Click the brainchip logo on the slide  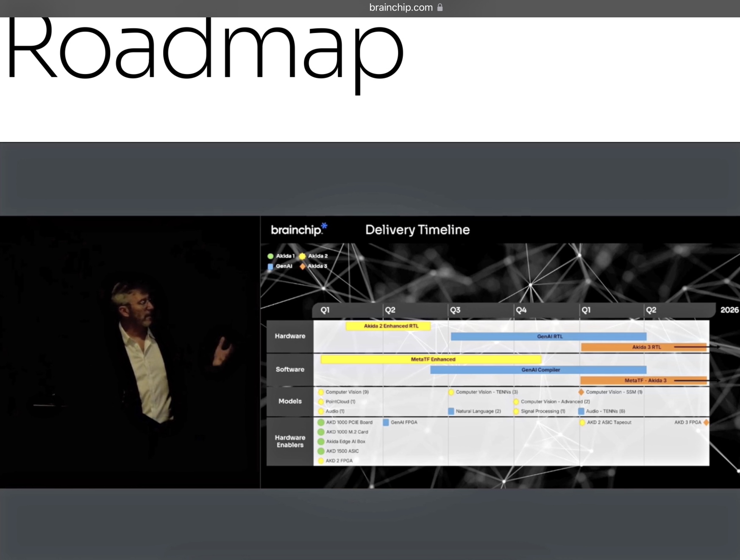point(298,229)
